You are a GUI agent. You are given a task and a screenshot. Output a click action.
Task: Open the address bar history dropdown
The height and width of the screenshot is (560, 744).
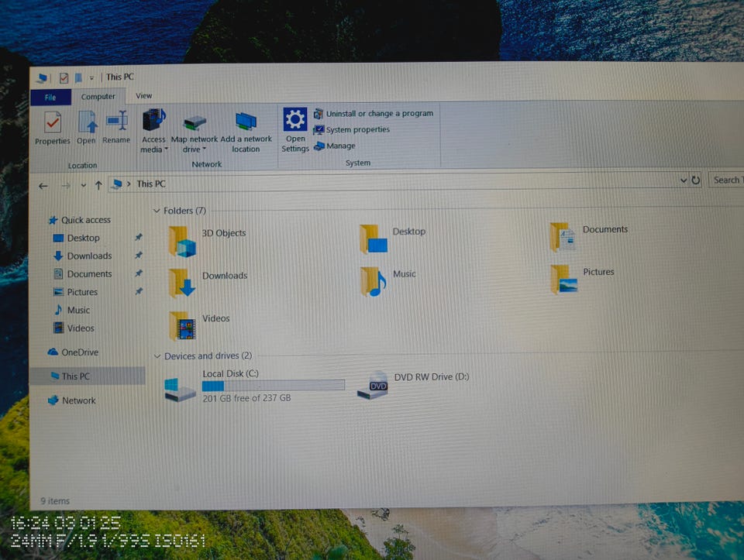tap(684, 180)
